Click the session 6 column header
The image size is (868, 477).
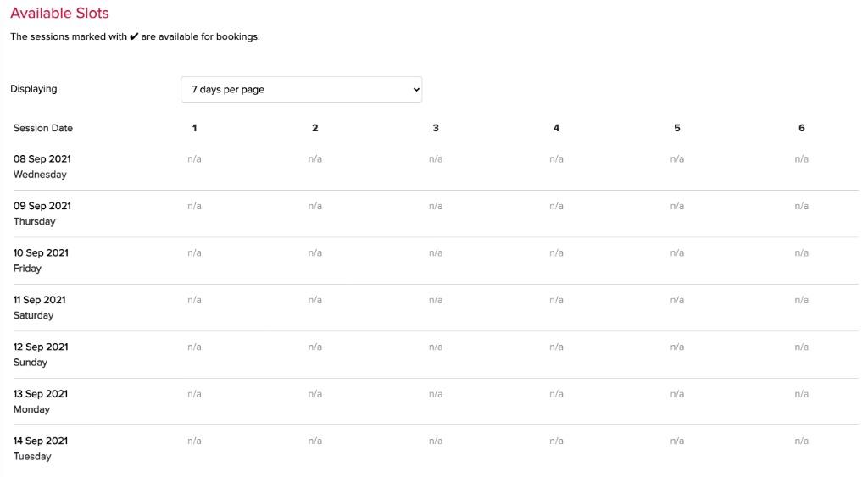(x=801, y=128)
